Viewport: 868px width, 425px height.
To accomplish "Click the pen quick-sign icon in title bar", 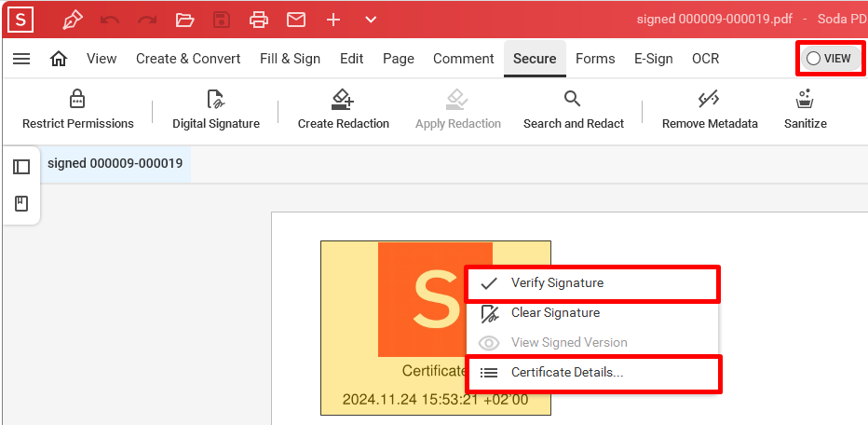I will click(72, 20).
